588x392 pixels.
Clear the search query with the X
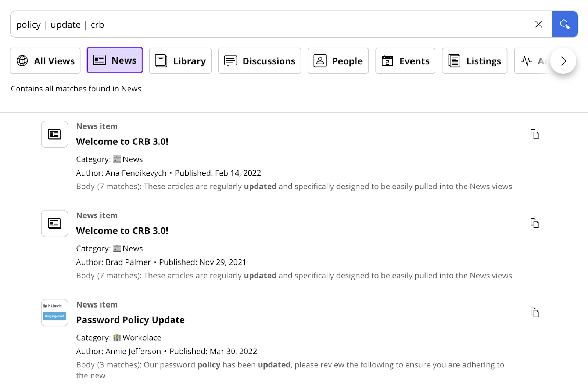[538, 24]
